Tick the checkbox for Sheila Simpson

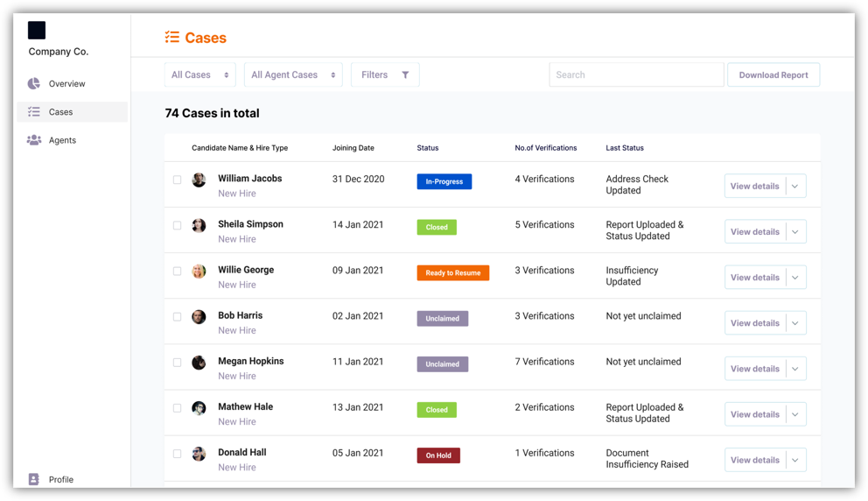click(x=177, y=226)
